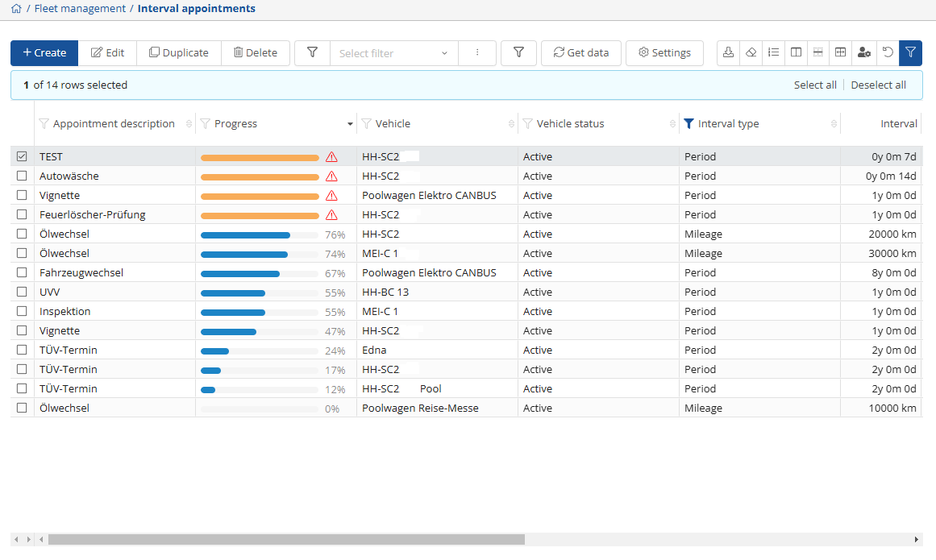Go to home via the breadcrumb house icon
The width and height of the screenshot is (936, 560).
coord(16,9)
